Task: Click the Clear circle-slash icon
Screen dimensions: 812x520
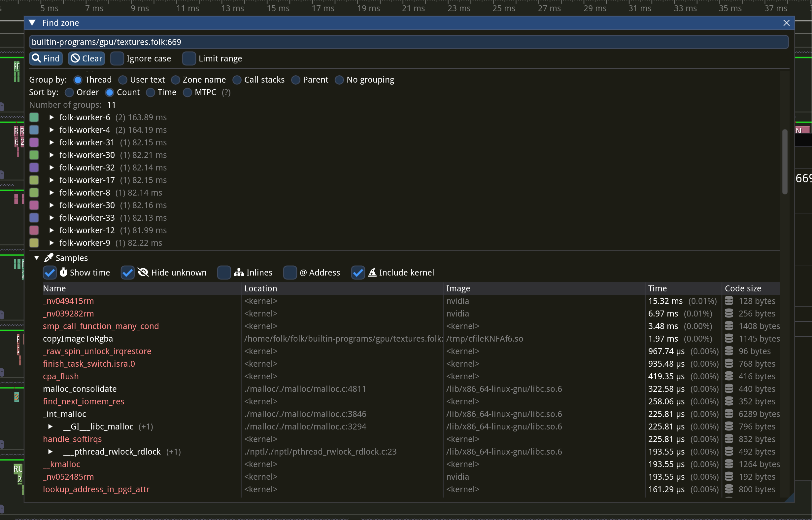Action: (x=75, y=58)
